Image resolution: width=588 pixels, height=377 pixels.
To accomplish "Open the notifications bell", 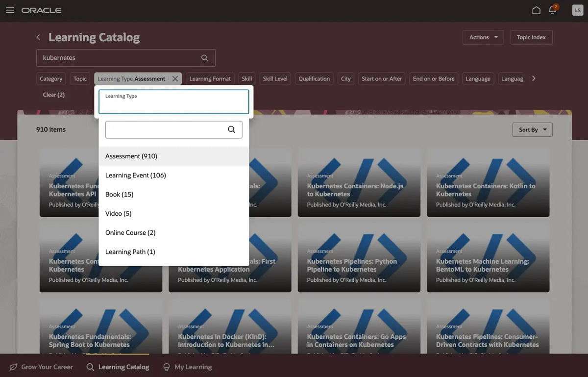I will click(x=553, y=10).
